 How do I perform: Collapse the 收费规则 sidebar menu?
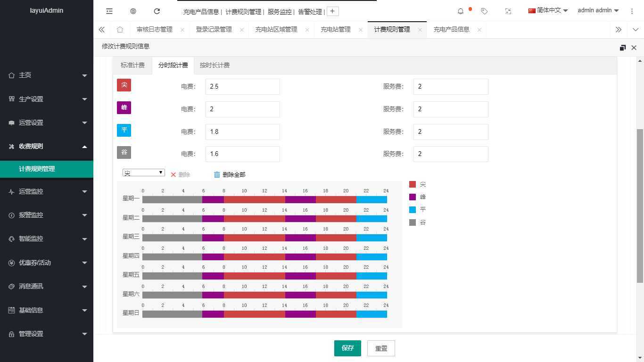click(x=47, y=146)
